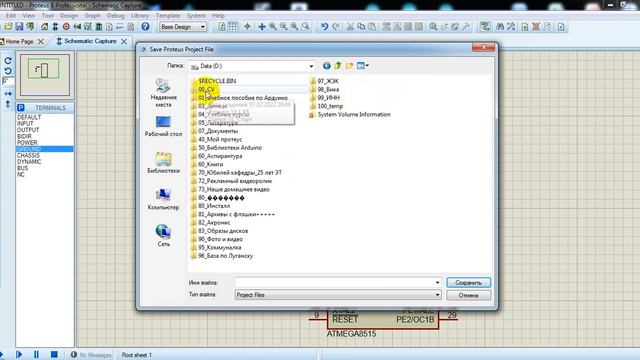Select GROUND in the terminals list

[x=45, y=149]
